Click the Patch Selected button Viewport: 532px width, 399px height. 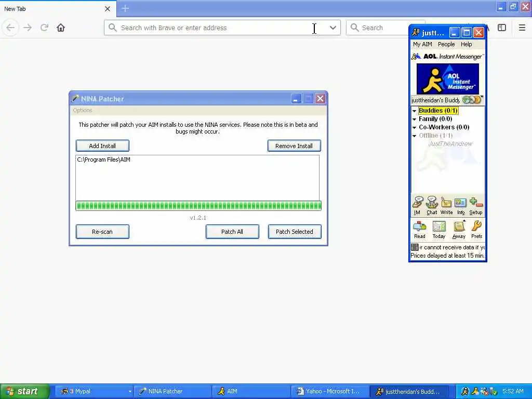295,232
